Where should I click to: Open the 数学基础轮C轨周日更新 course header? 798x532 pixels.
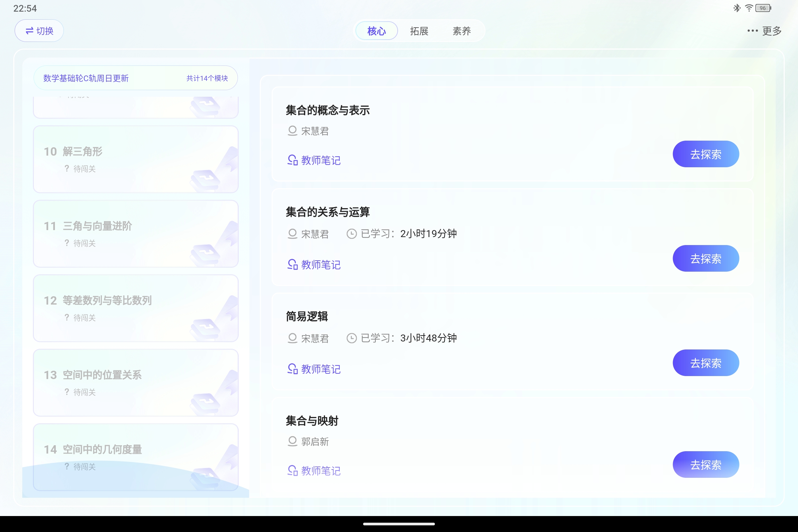click(x=136, y=78)
